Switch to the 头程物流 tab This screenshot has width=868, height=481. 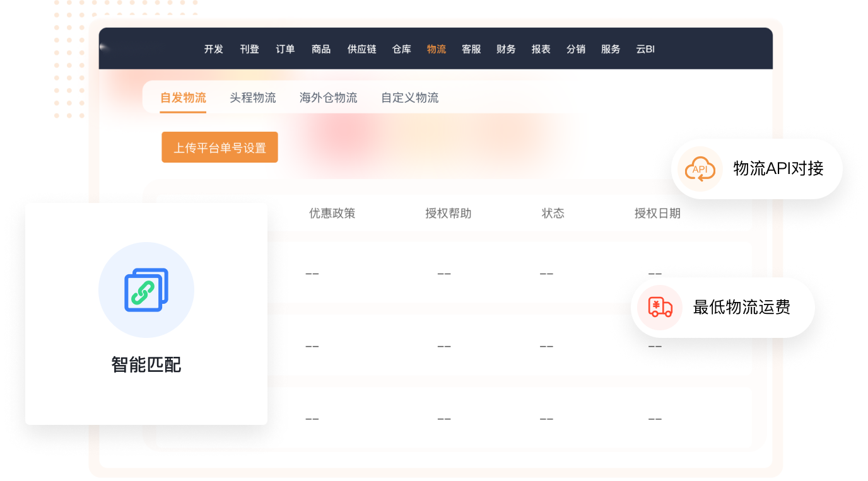(x=252, y=98)
